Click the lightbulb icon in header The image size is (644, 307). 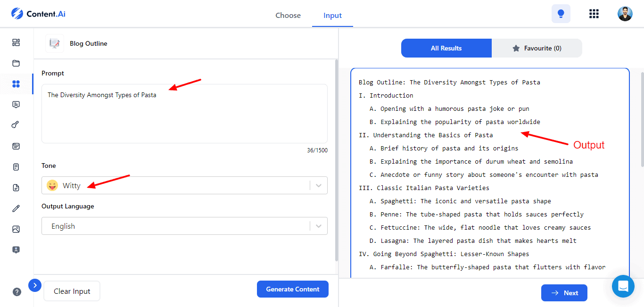[561, 14]
